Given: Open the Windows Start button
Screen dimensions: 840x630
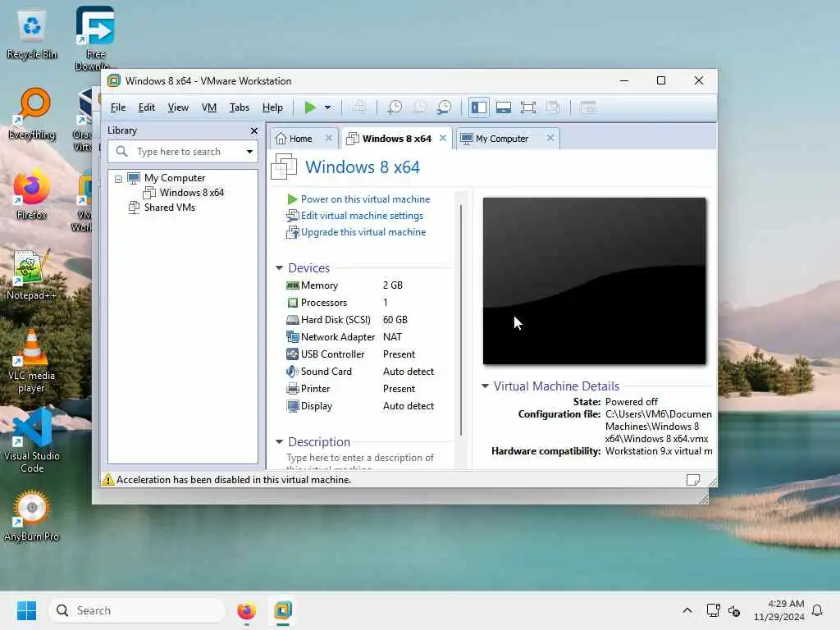Looking at the screenshot, I should click(x=26, y=610).
